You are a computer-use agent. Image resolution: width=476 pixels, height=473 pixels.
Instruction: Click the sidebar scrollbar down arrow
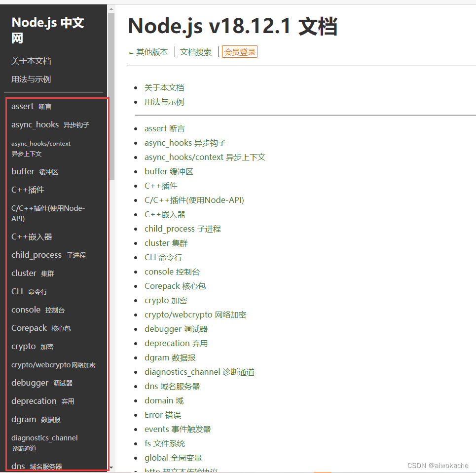point(111,468)
